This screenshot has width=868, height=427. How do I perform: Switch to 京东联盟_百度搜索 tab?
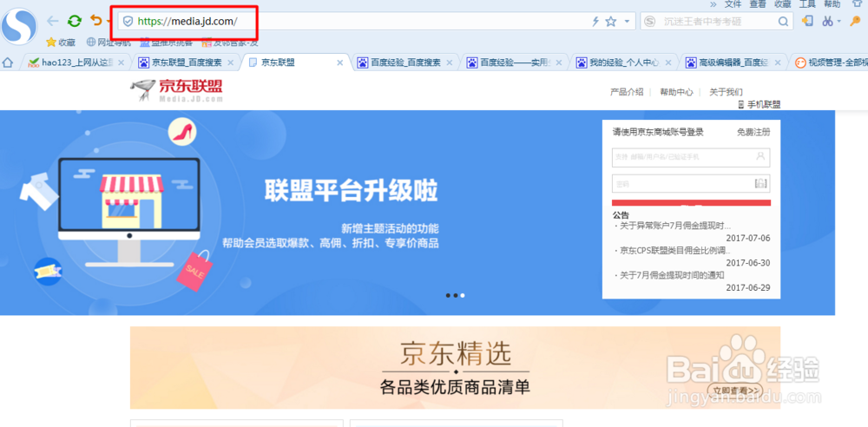click(x=187, y=62)
